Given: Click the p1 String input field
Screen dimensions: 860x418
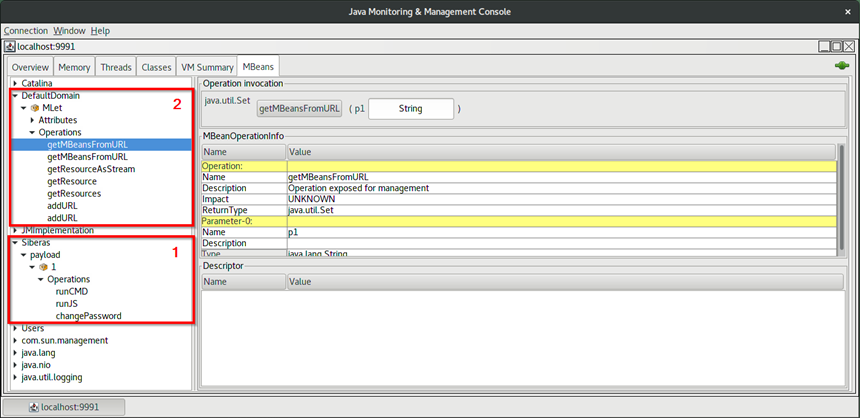Looking at the screenshot, I should click(410, 108).
